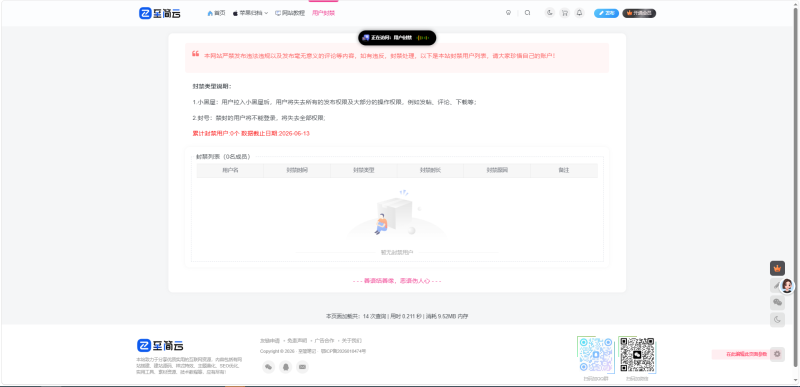Click the 暂无封禁用户 empty text
This screenshot has height=387, width=800.
[x=397, y=252]
